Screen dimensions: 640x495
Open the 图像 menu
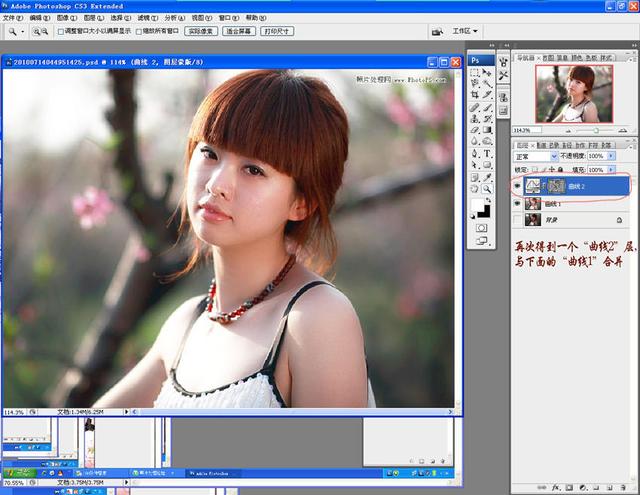[x=64, y=18]
